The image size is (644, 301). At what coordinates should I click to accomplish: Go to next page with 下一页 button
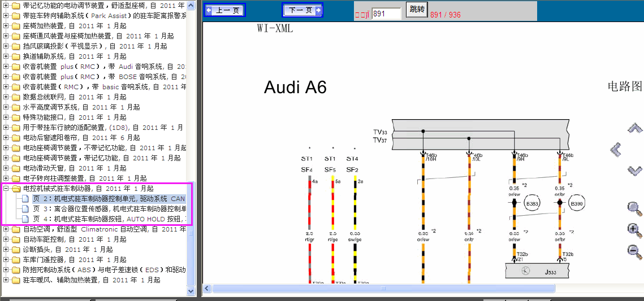(x=302, y=10)
